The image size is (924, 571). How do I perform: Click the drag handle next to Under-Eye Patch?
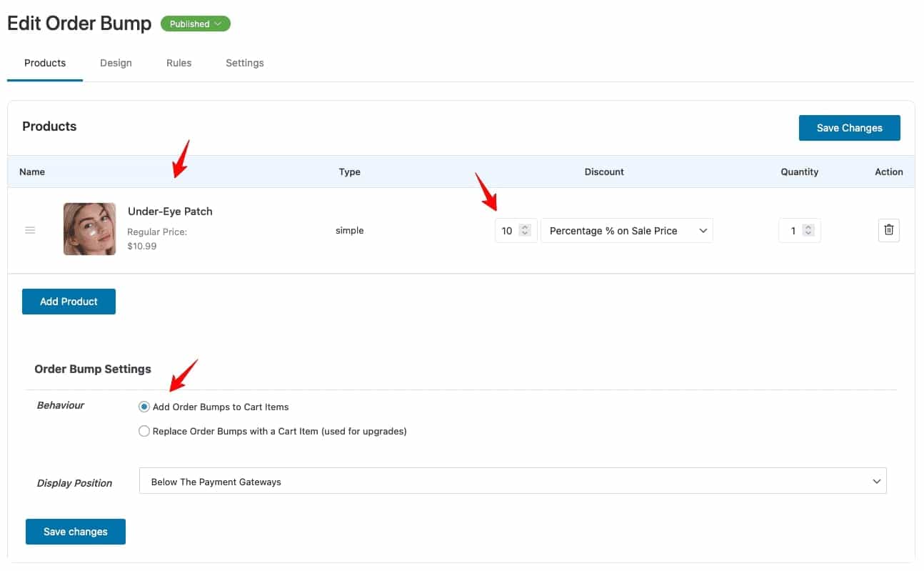30,230
